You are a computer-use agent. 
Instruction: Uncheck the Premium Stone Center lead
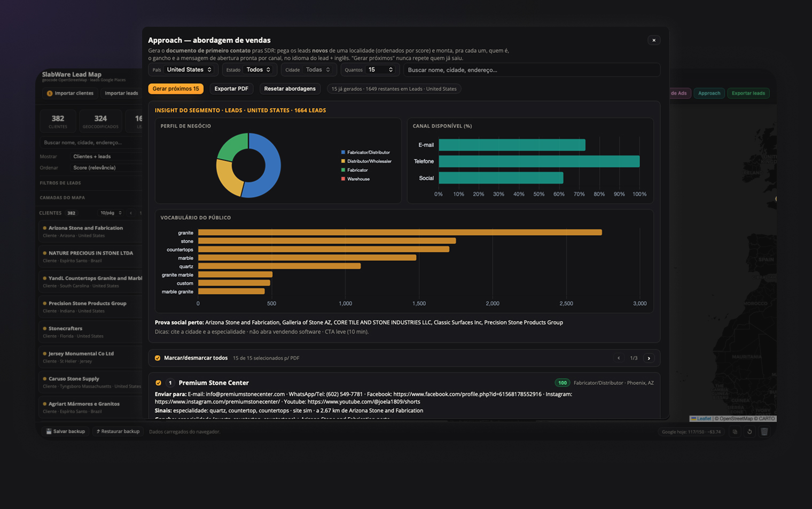point(158,383)
